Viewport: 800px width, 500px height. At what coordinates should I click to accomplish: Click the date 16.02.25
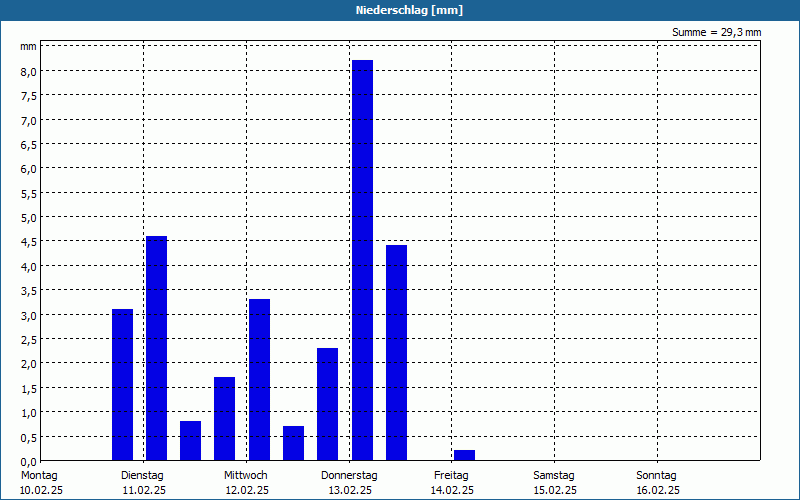pos(658,491)
